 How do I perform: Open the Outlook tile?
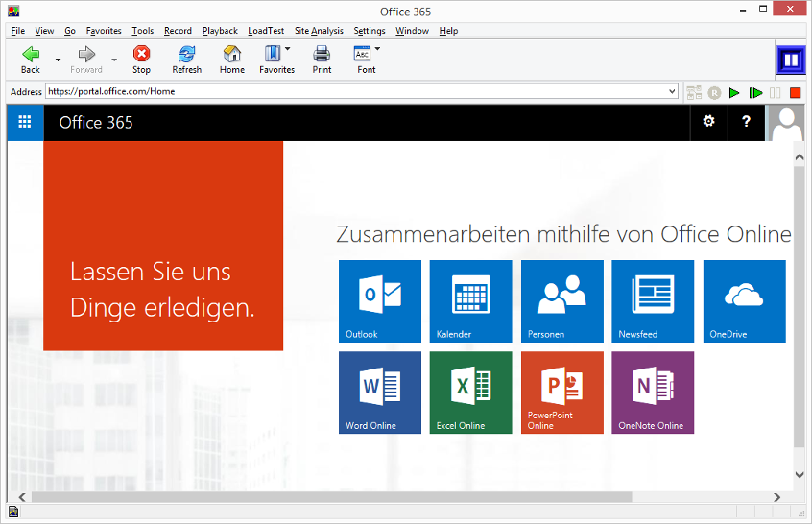pyautogui.click(x=380, y=301)
